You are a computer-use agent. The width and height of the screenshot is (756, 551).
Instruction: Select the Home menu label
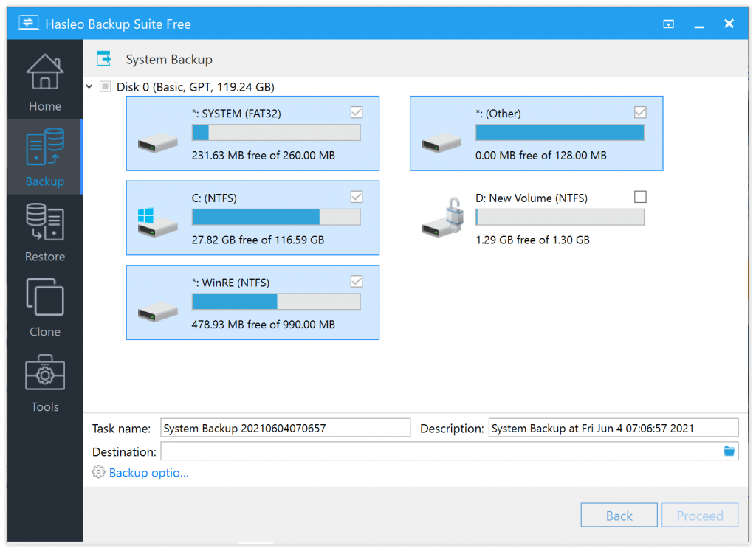tap(45, 106)
